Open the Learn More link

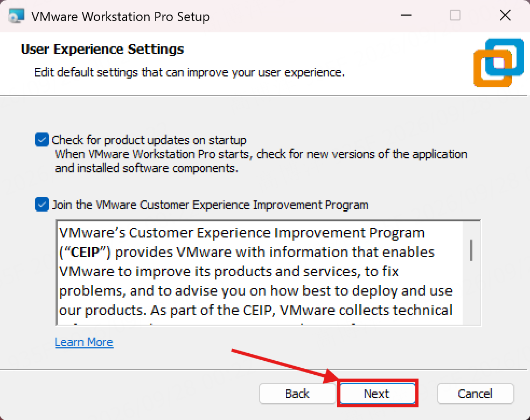pos(84,342)
